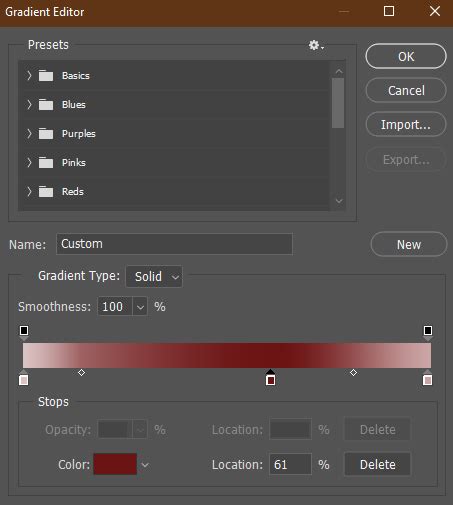Delete the selected color stop
Image resolution: width=453 pixels, height=505 pixels.
[377, 464]
